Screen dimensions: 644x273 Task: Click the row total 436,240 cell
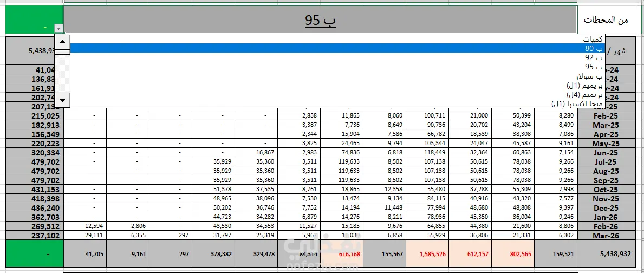[x=35, y=208]
